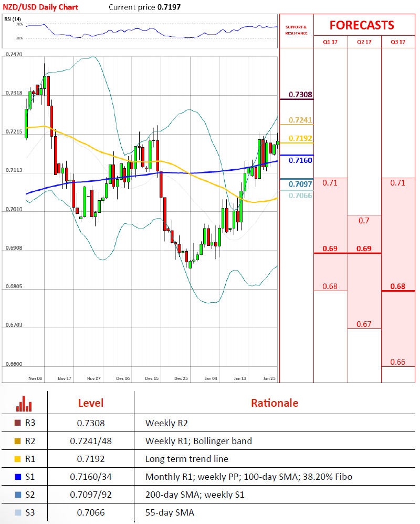
Task: Click the 200-day SMA; weekly S1 rationale
Action: coord(195,495)
